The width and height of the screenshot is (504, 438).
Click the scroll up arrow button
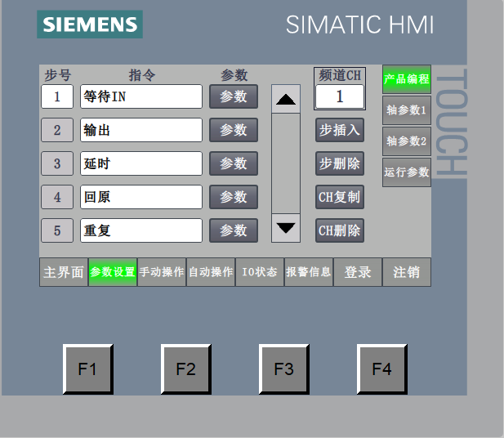pyautogui.click(x=286, y=99)
